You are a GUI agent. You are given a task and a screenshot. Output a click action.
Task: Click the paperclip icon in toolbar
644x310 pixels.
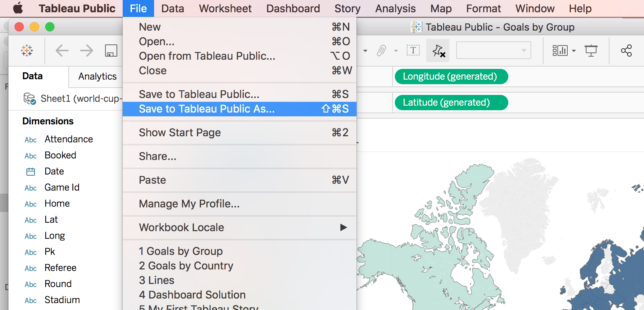click(x=381, y=51)
